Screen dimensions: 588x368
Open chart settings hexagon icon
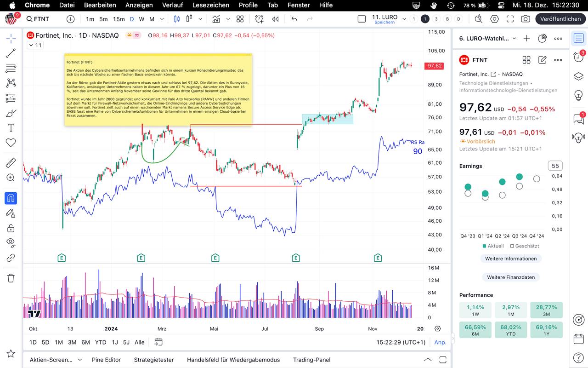click(x=494, y=19)
